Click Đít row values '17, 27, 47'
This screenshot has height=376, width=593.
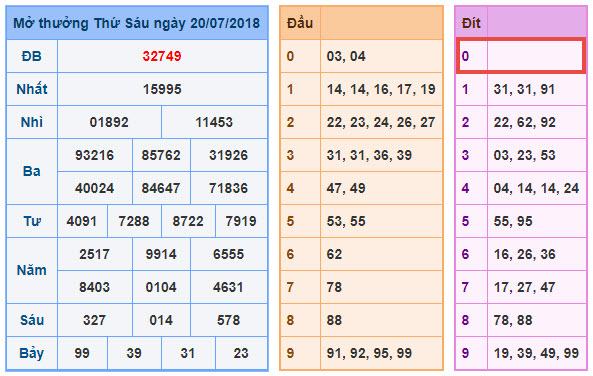pyautogui.click(x=524, y=287)
